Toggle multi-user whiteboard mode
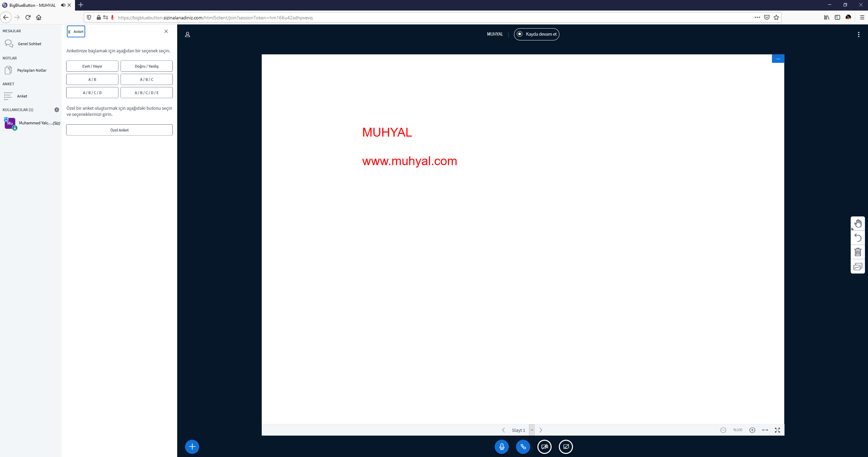The height and width of the screenshot is (457, 868). 858,266
